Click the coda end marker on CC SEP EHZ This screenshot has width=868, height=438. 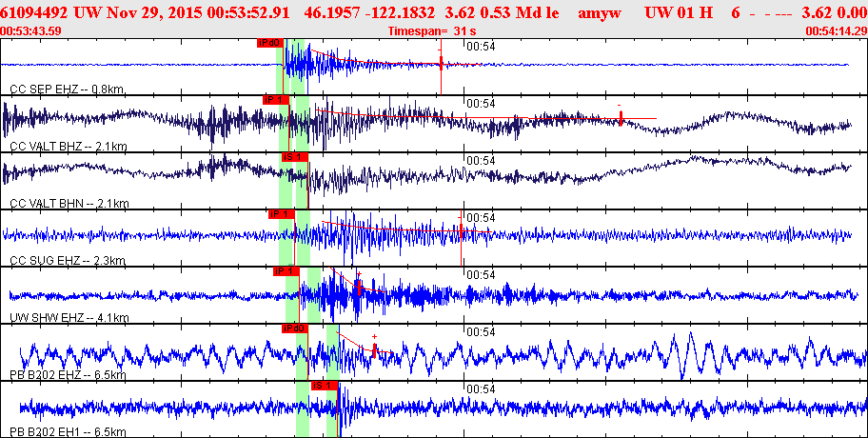tap(441, 64)
